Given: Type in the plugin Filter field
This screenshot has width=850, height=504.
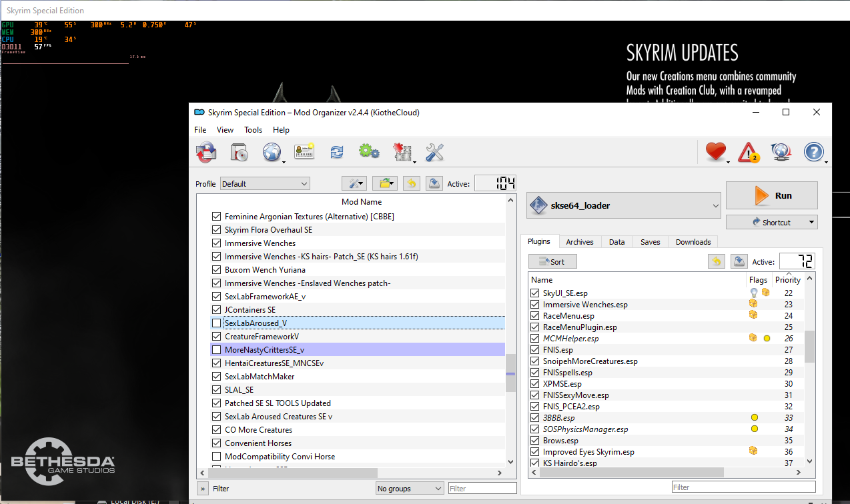Looking at the screenshot, I should (743, 487).
